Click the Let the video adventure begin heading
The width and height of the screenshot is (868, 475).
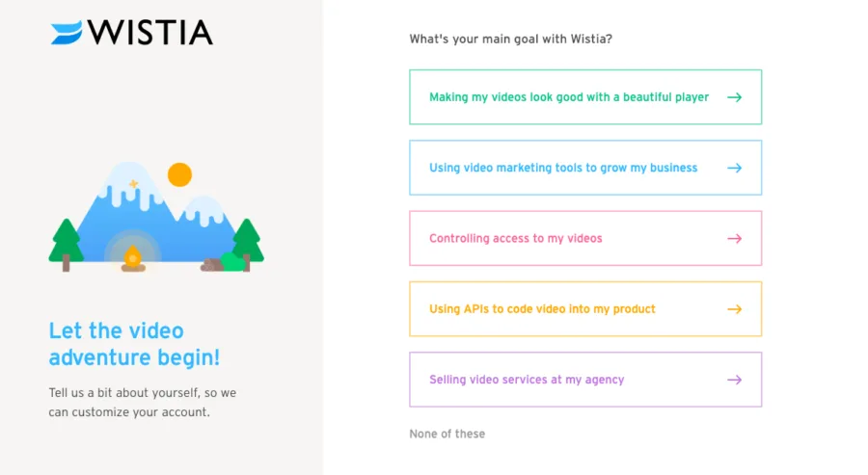134,344
